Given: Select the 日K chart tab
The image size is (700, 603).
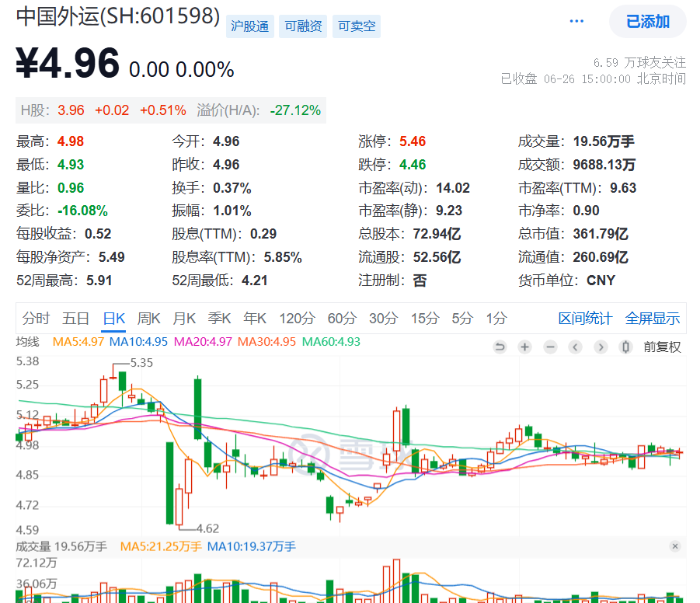Looking at the screenshot, I should point(114,319).
